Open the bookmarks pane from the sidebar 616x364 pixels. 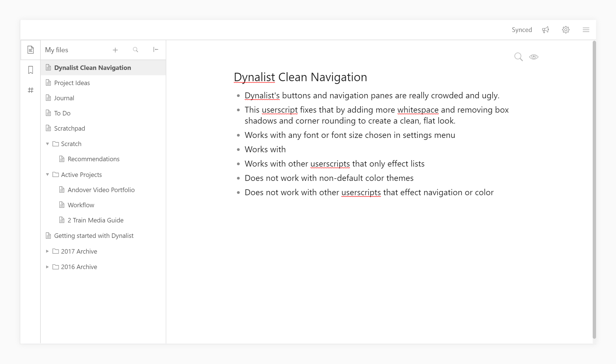coord(30,70)
